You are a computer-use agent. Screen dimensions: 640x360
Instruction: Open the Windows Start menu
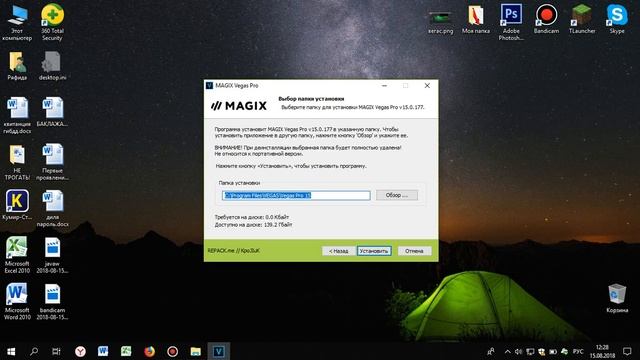pyautogui.click(x=11, y=351)
